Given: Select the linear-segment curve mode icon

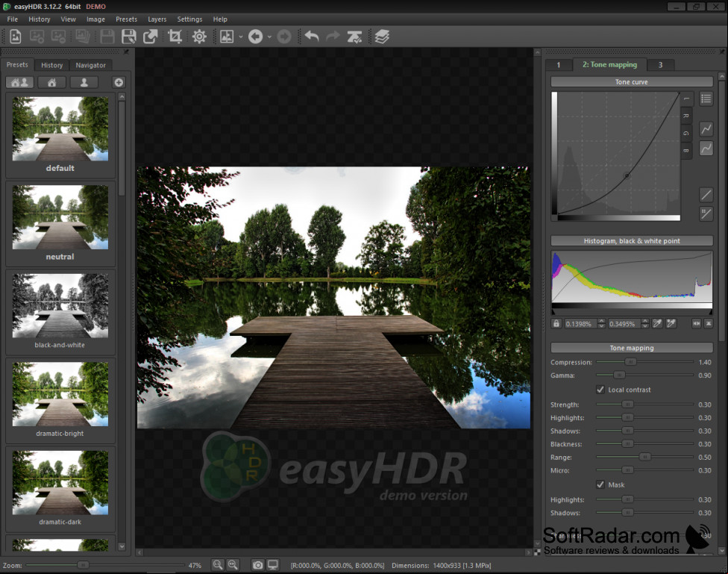Looking at the screenshot, I should tap(706, 128).
